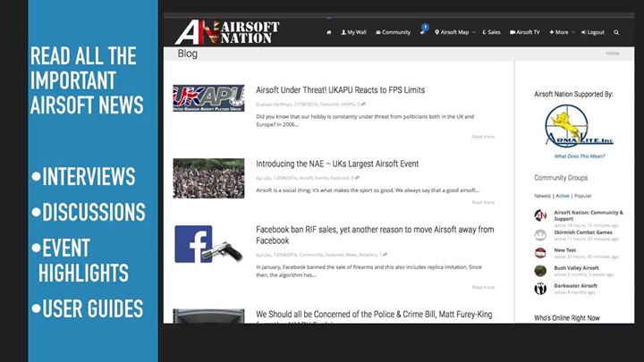This screenshot has width=644, height=362.
Task: Click the Darkwater Airsoft avatar
Action: pyautogui.click(x=540, y=289)
